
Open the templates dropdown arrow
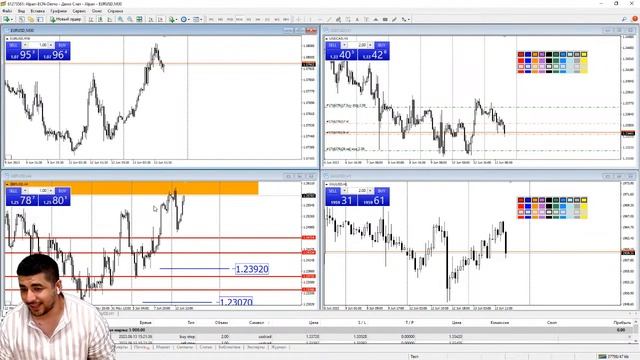click(201, 19)
